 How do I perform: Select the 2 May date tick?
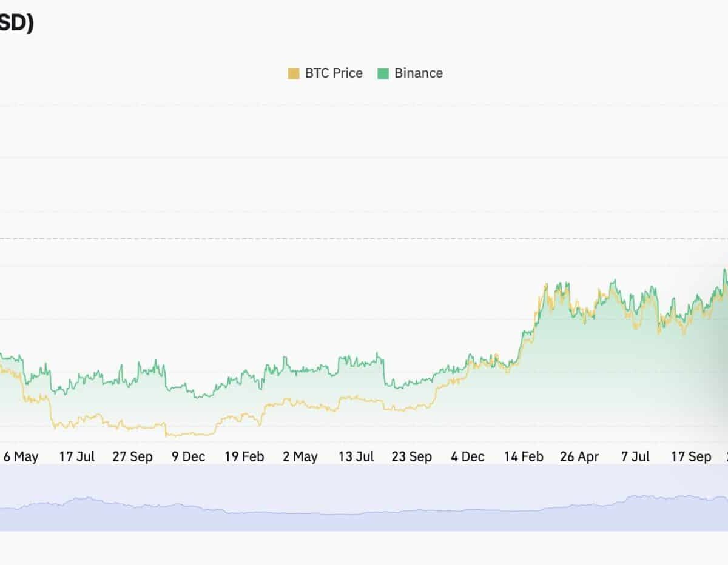300,456
